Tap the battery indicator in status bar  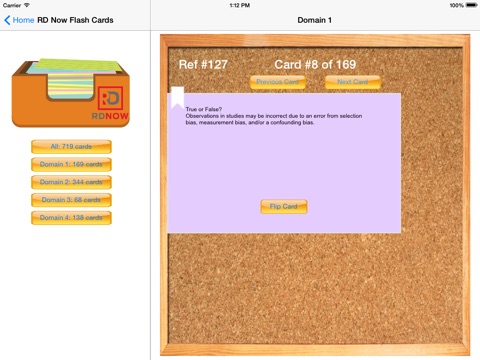pyautogui.click(x=472, y=5)
